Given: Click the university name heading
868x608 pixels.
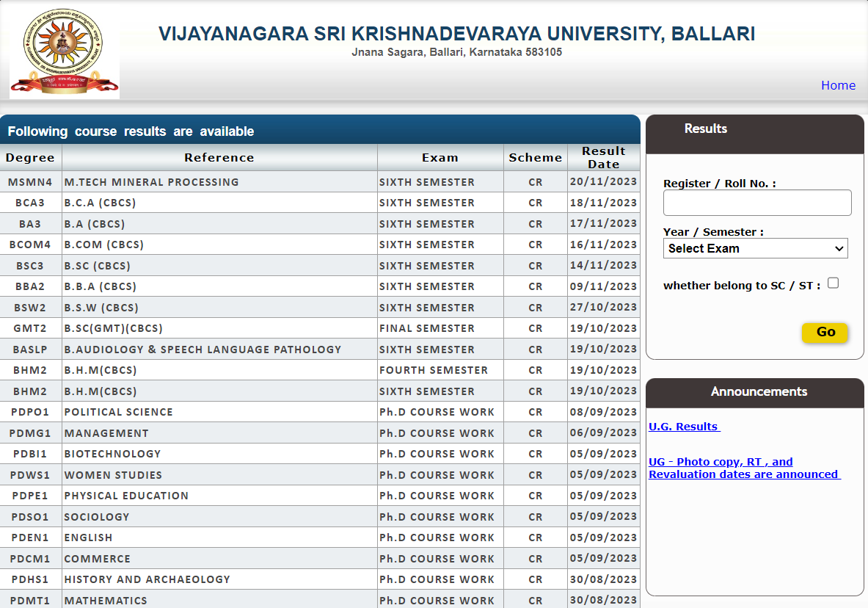Looking at the screenshot, I should 456,33.
